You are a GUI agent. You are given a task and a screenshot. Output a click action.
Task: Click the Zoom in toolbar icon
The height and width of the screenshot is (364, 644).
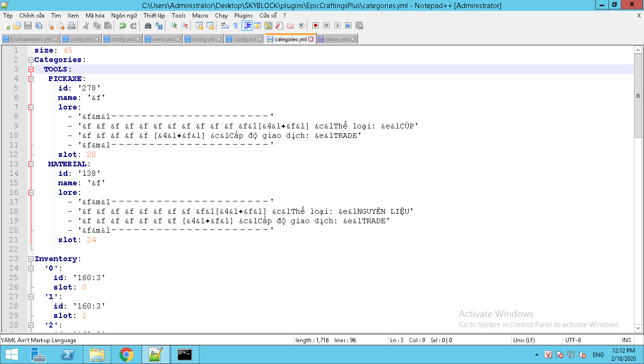coord(174,26)
